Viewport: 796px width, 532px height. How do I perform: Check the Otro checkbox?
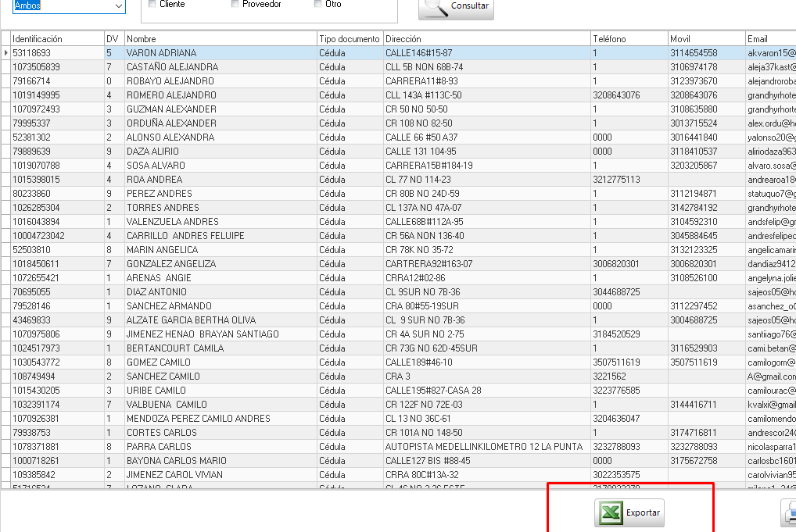click(317, 4)
